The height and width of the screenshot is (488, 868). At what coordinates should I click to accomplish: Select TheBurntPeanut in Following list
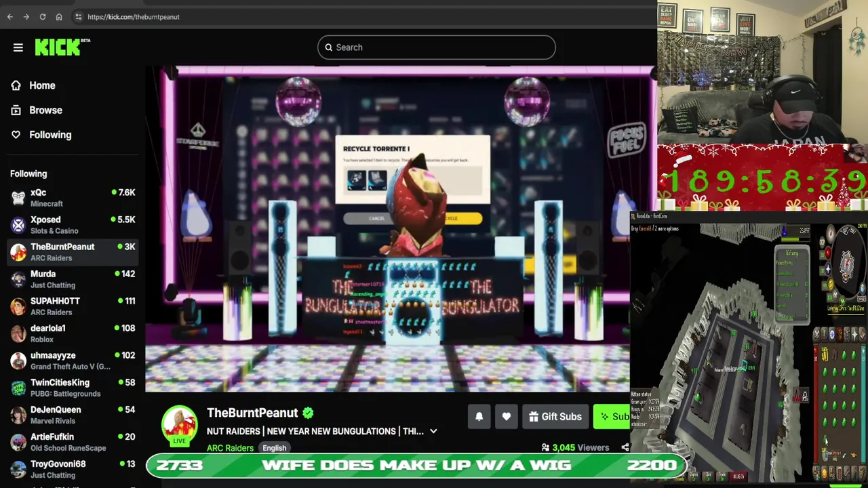click(73, 252)
